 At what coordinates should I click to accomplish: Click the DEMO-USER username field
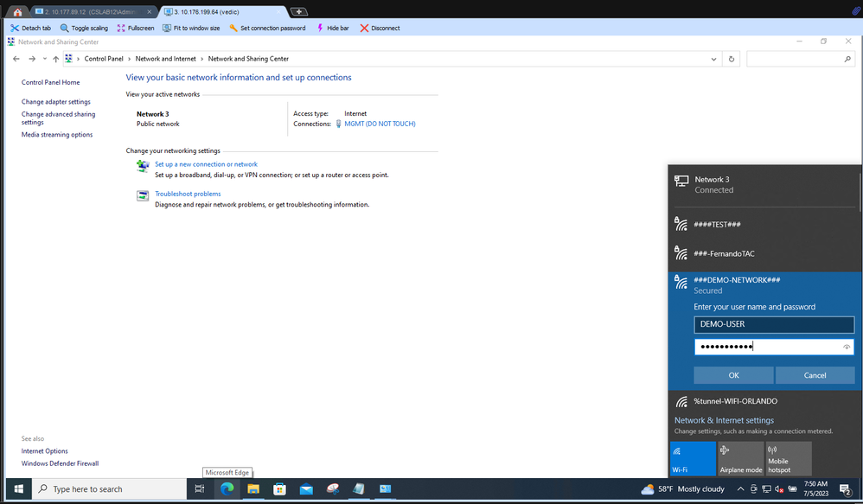(774, 324)
